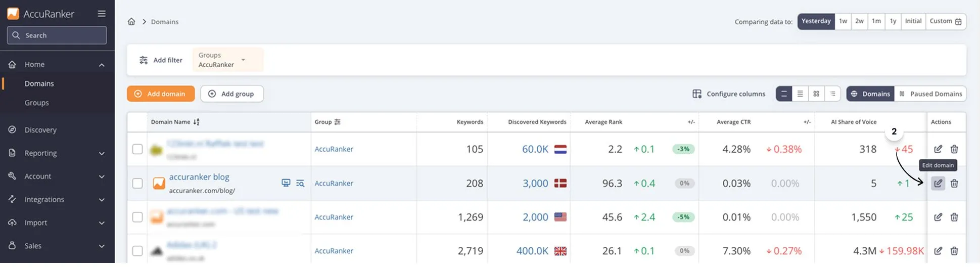Switch to the grid cards view icon
Image resolution: width=980 pixels, height=267 pixels.
(816, 94)
